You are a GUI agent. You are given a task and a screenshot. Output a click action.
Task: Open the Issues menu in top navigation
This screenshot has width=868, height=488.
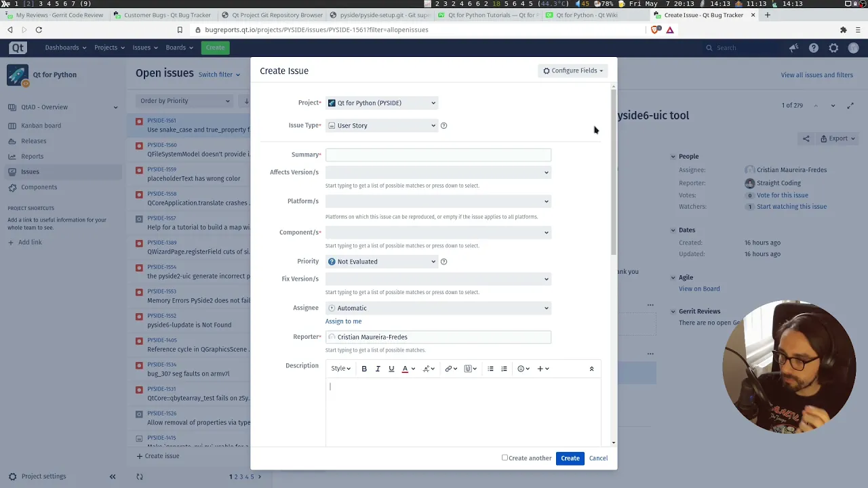[x=144, y=47]
